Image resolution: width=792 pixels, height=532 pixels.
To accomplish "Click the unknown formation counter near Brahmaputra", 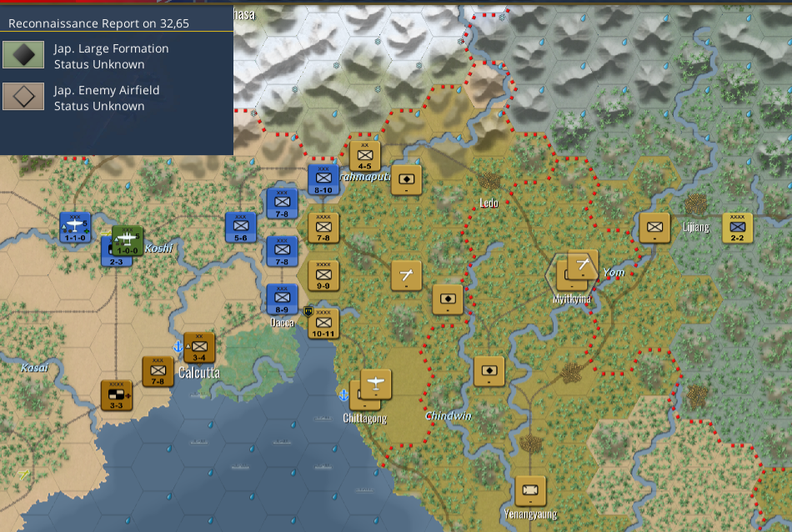I will [x=406, y=180].
